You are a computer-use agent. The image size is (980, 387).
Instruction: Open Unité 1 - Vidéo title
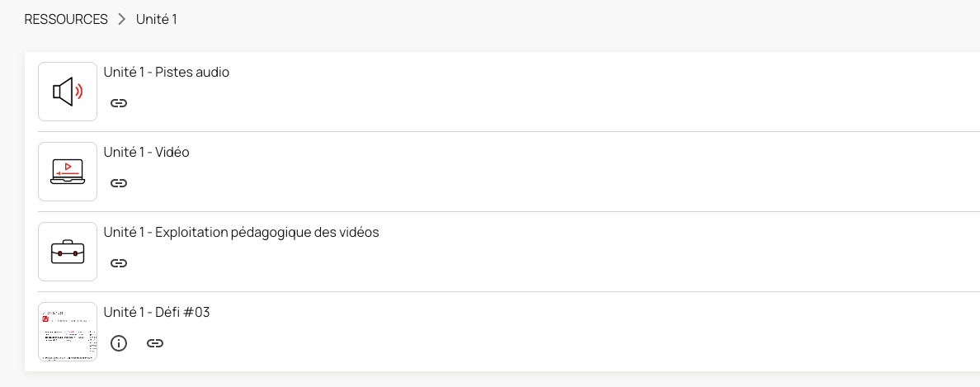pyautogui.click(x=147, y=152)
